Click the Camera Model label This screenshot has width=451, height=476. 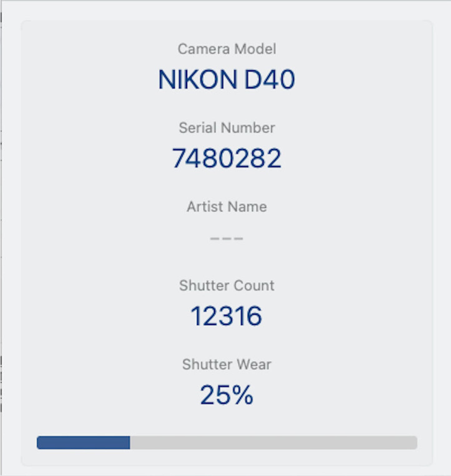[227, 49]
